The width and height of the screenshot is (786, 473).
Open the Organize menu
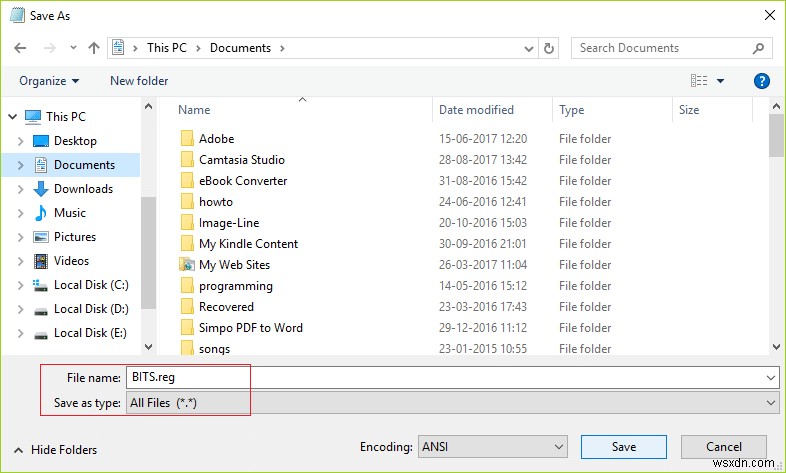tap(48, 81)
